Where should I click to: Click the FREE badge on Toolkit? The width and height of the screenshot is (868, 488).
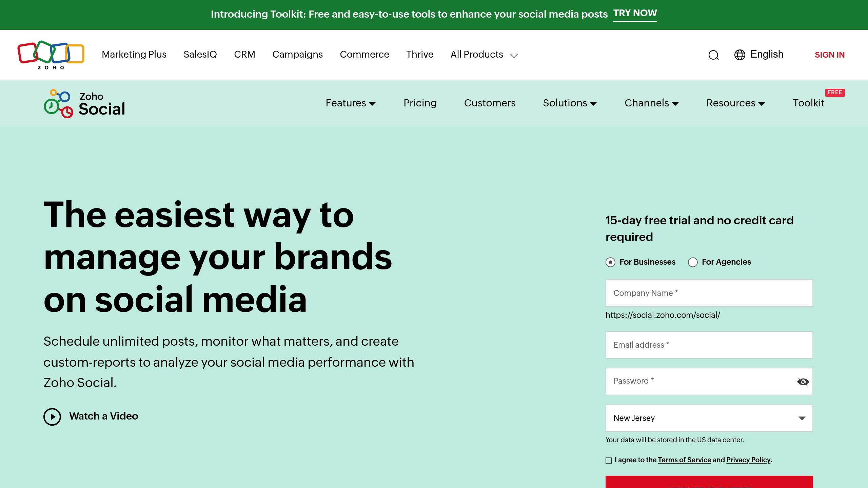click(835, 93)
